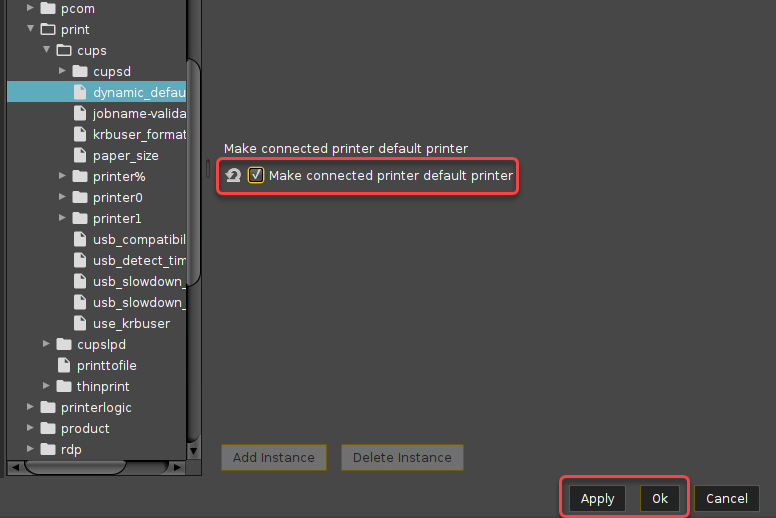Image resolution: width=776 pixels, height=518 pixels.
Task: Collapse the print folder node
Action: coord(31,29)
